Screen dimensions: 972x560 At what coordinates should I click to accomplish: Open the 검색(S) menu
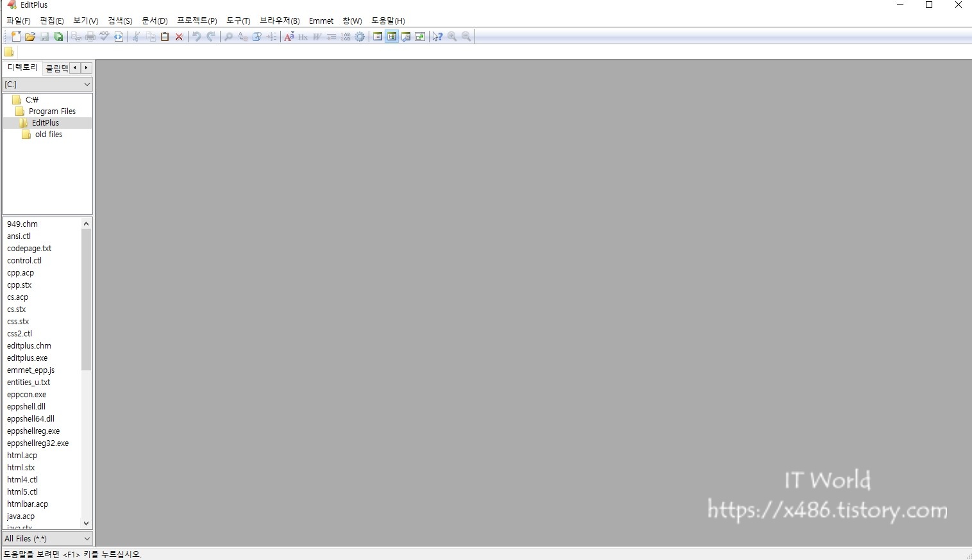click(x=121, y=21)
